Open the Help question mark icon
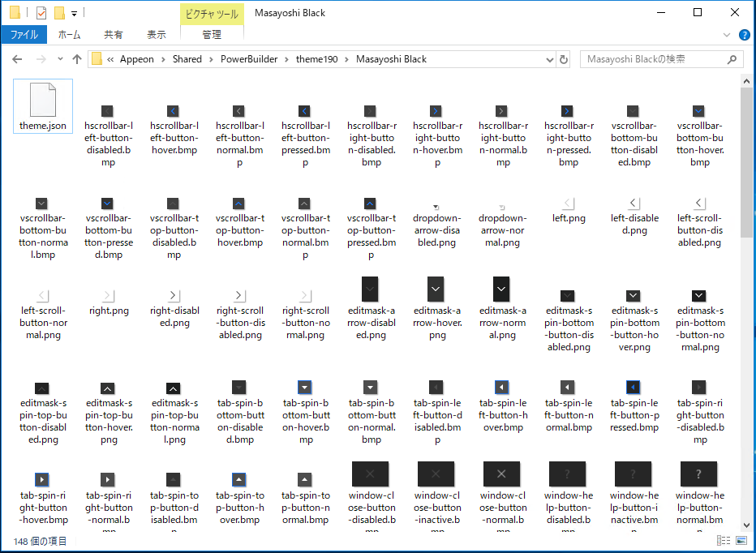Image resolution: width=756 pixels, height=553 pixels. pos(741,35)
